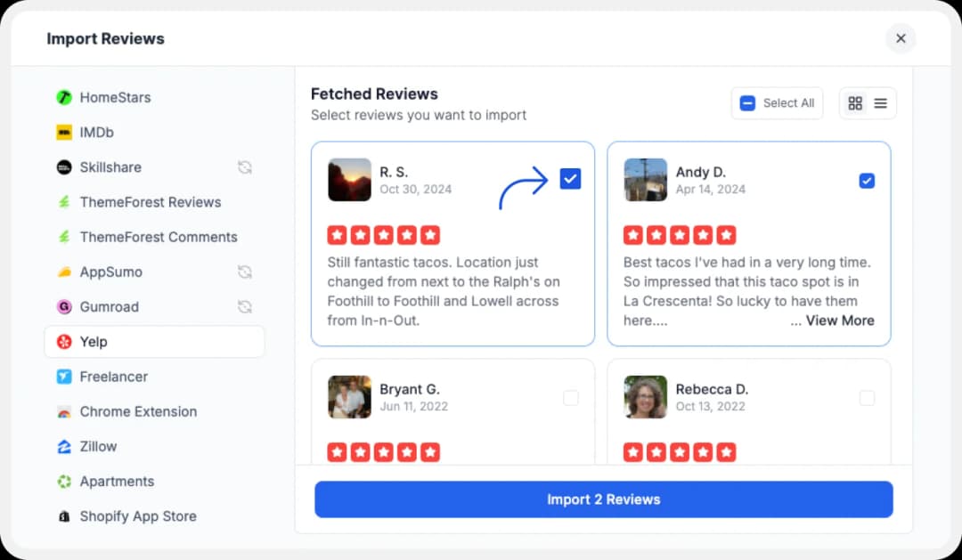962x560 pixels.
Task: Switch to list view layout
Action: (880, 102)
